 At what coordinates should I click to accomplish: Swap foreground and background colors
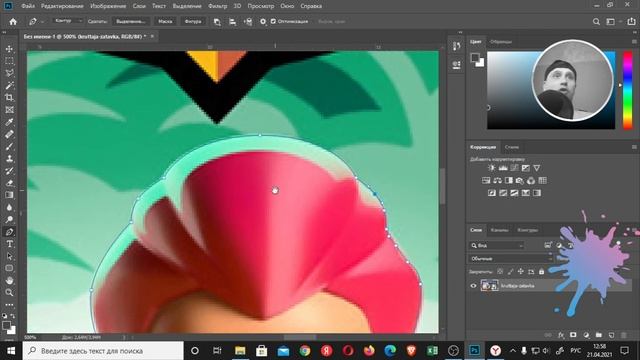(13, 316)
